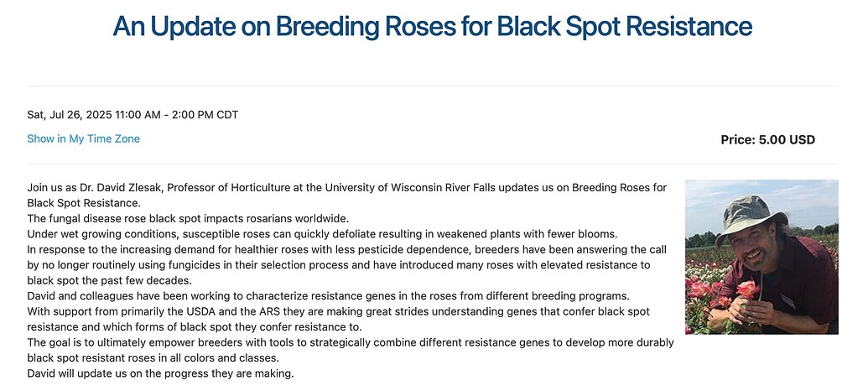The height and width of the screenshot is (391, 868).
Task: Click the 'With support from primarily the USDA' line
Action: pos(339,311)
